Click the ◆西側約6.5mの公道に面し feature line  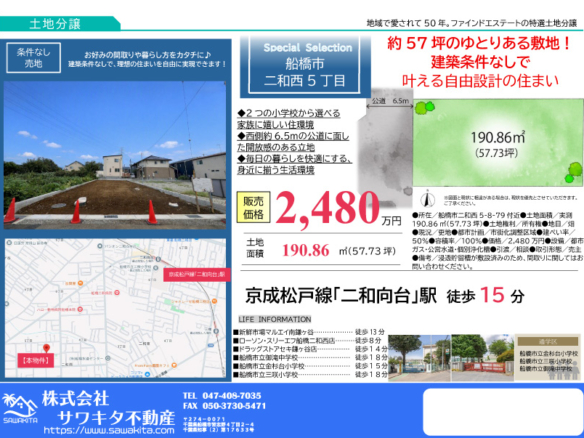[293, 136]
